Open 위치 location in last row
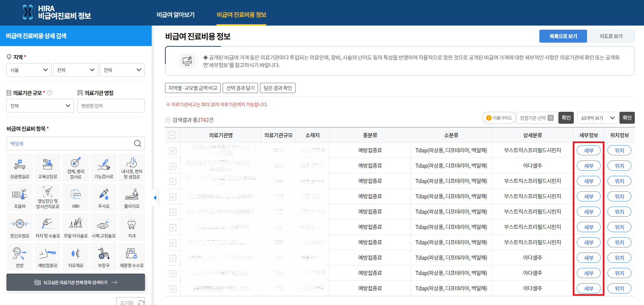 coord(619,288)
